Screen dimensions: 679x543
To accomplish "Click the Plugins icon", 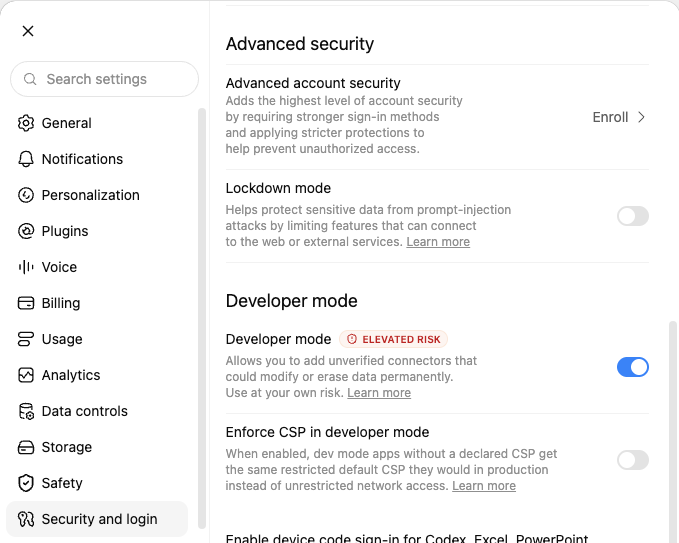I will (26, 231).
